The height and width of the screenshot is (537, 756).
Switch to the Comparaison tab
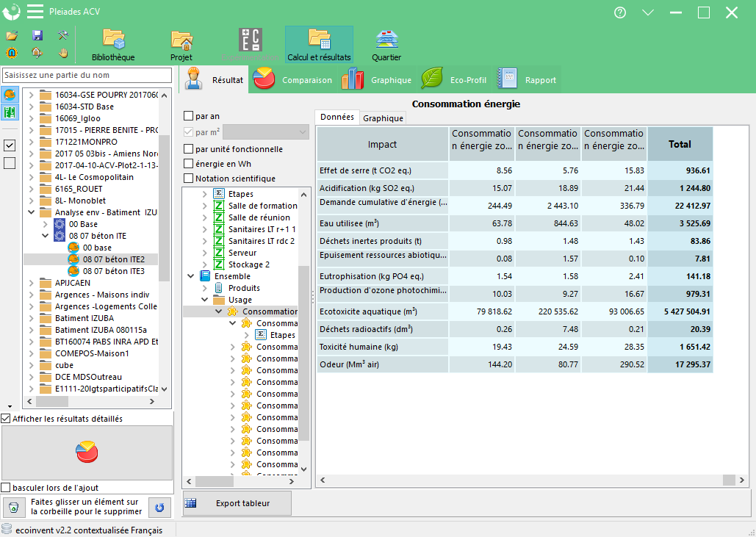click(292, 79)
